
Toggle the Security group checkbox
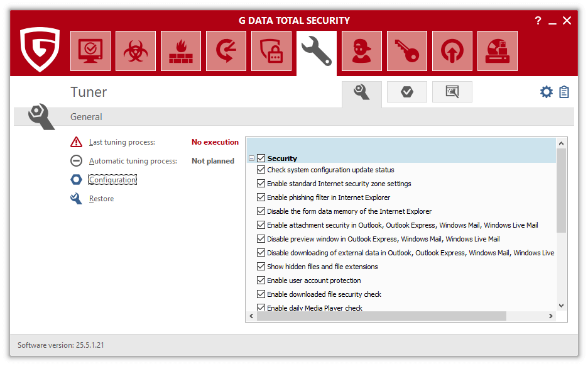(x=261, y=158)
